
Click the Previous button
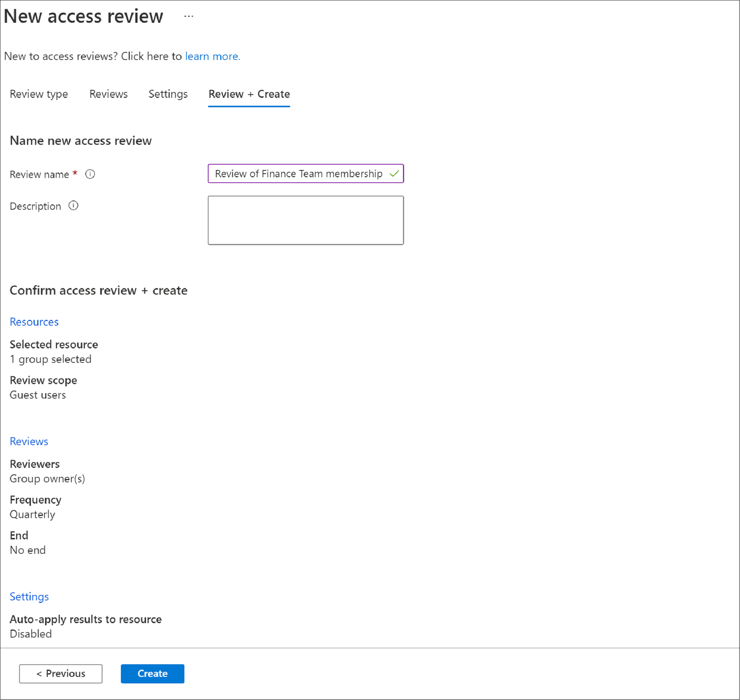61,673
